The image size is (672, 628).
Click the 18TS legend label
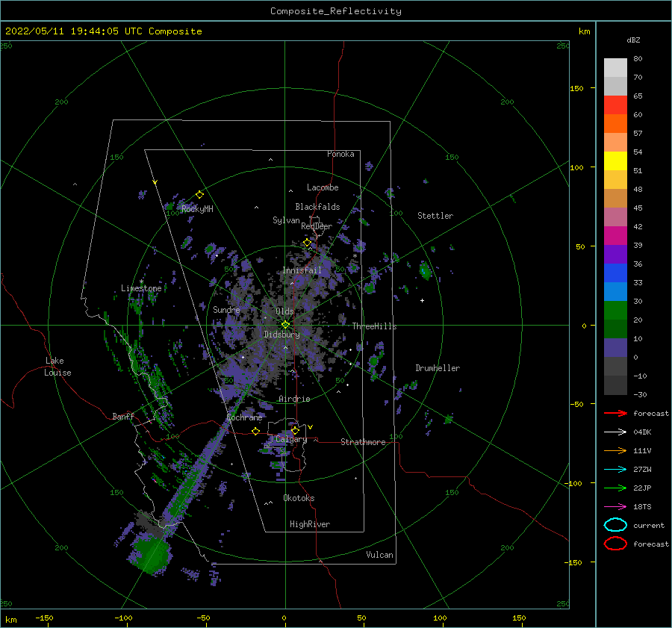642,507
